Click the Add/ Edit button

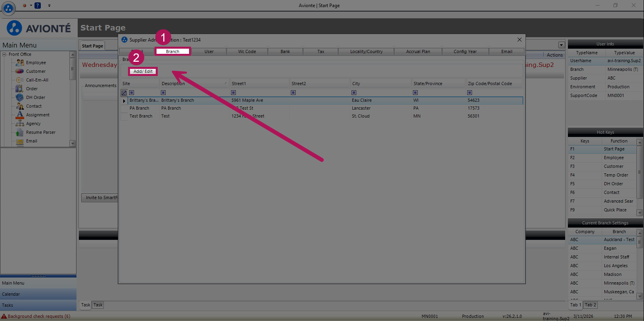[143, 71]
